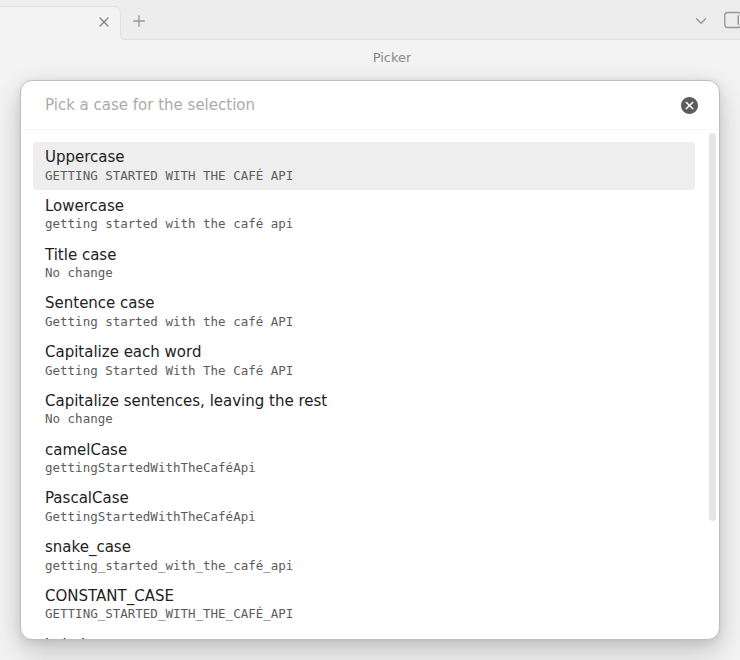Apply PascalCase to the selection
This screenshot has height=660, width=740.
click(364, 507)
